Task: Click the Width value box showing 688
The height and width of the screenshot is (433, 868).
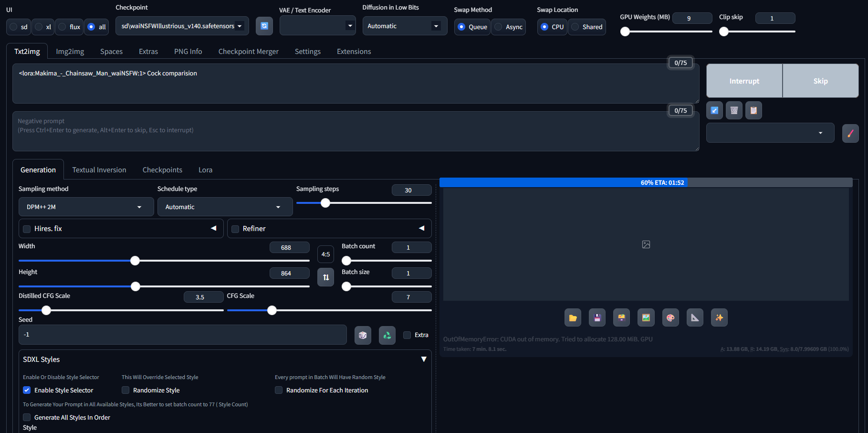Action: [290, 247]
